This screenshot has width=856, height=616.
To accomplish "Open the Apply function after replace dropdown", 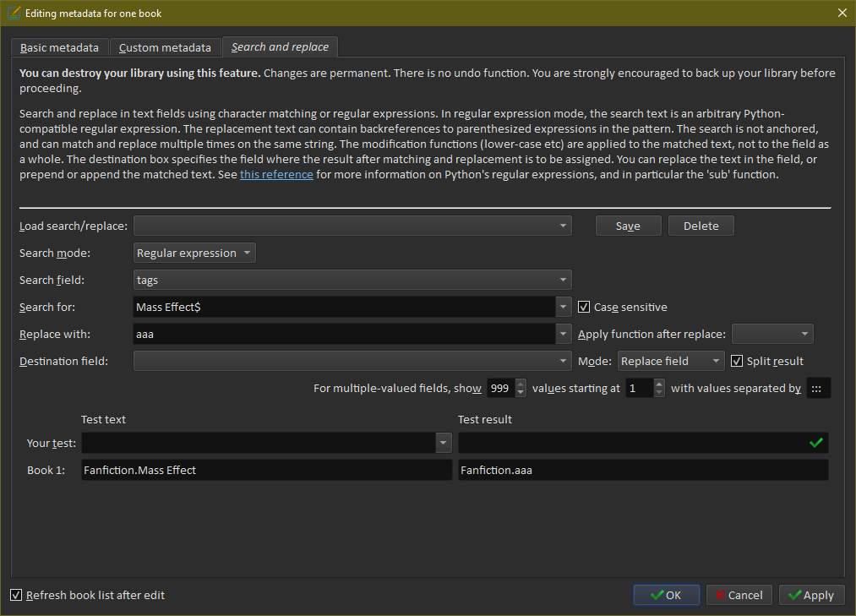I will point(772,334).
